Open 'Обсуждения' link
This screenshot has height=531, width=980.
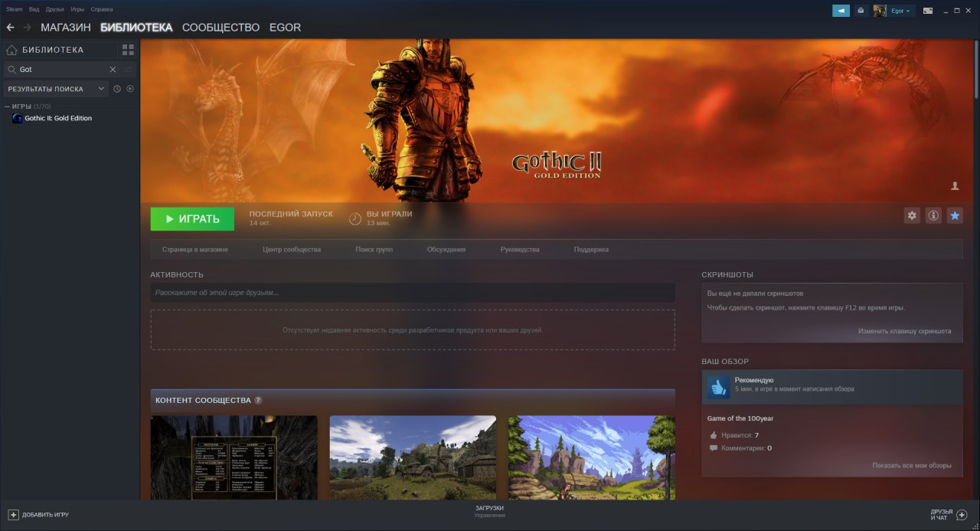coord(446,250)
